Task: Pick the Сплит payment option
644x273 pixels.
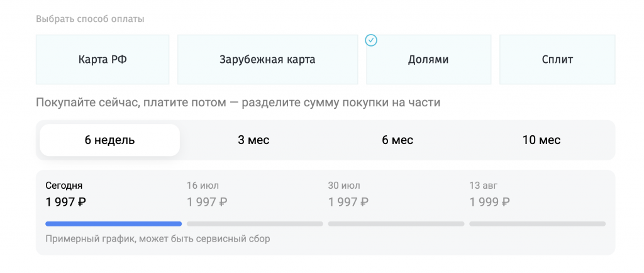Action: pos(557,60)
